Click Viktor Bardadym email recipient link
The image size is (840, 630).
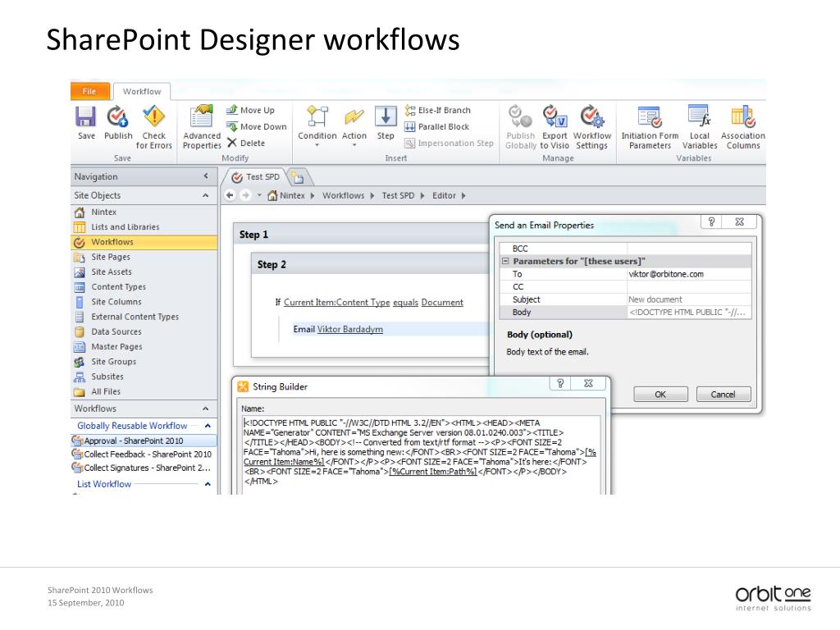point(349,329)
